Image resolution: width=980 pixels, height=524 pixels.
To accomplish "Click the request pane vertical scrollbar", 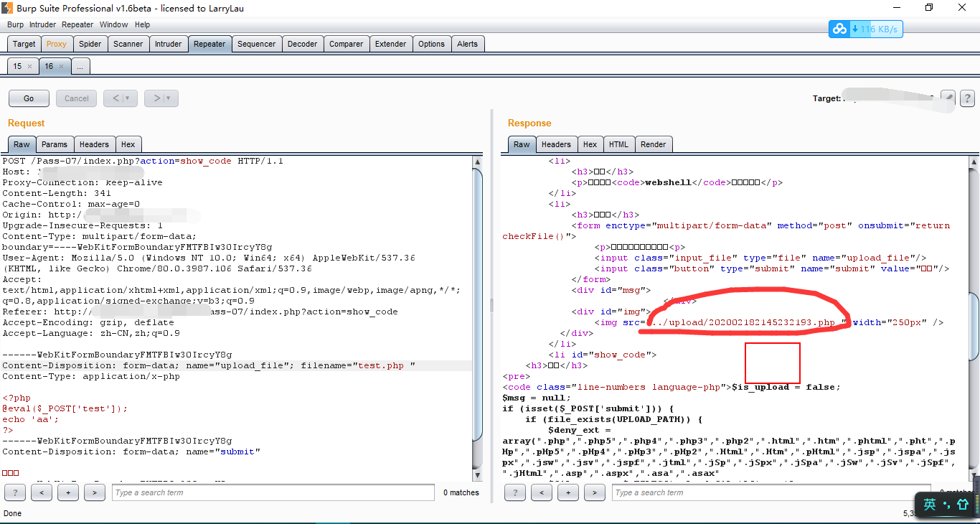I will (479, 317).
